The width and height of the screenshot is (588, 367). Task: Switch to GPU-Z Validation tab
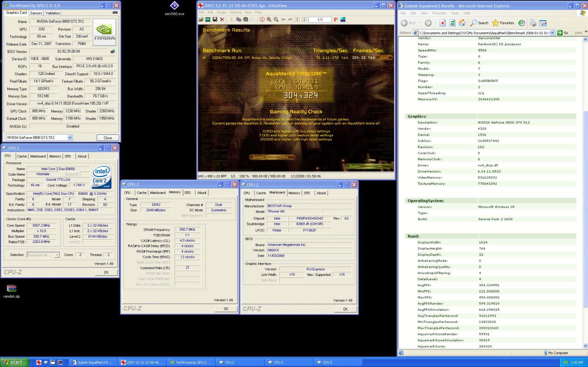tap(53, 13)
